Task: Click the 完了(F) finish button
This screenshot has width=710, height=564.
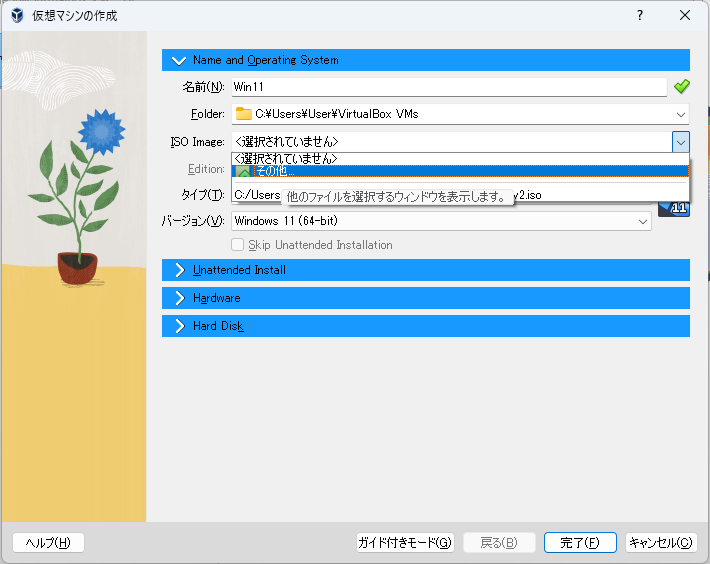Action: (x=580, y=543)
